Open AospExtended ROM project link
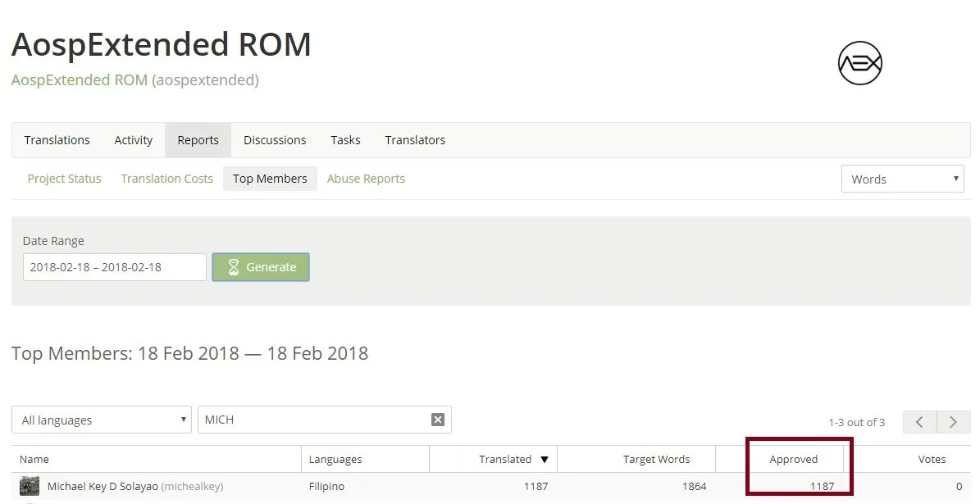The height and width of the screenshot is (504, 980). (80, 80)
